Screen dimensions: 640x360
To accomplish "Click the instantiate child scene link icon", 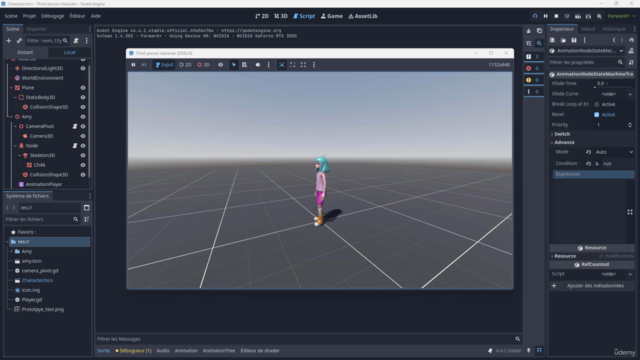I will [x=19, y=40].
